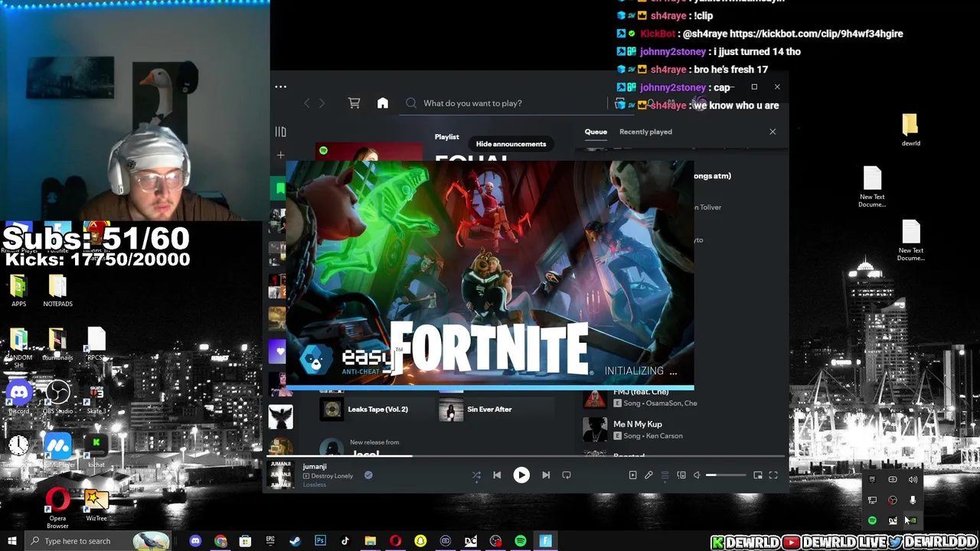Image resolution: width=980 pixels, height=551 pixels.
Task: Click the Spotify play button
Action: click(x=521, y=475)
